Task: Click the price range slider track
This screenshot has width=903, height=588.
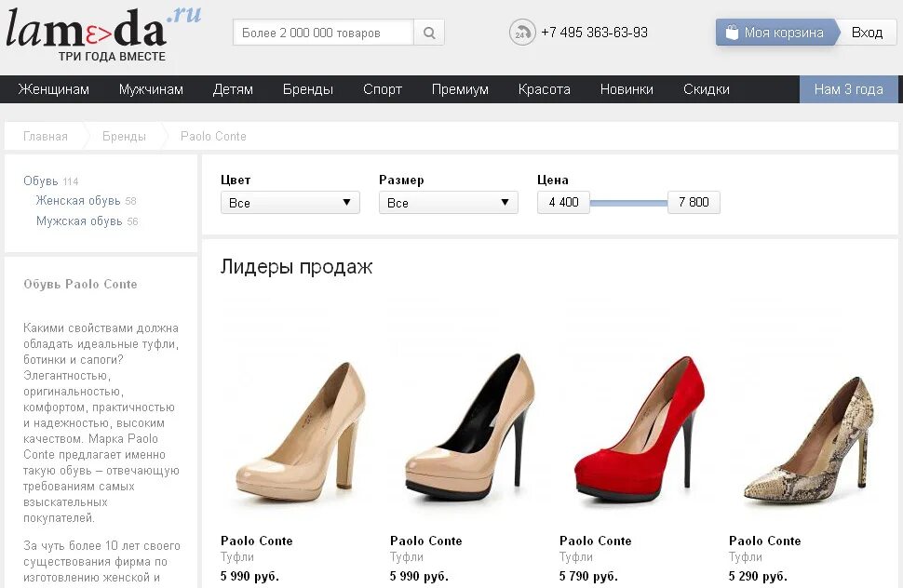Action: click(629, 203)
